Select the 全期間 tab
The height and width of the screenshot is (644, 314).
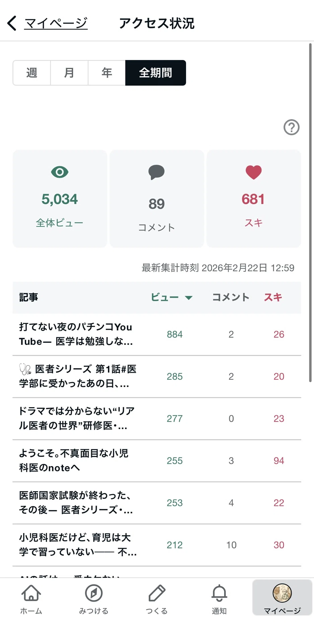point(155,73)
